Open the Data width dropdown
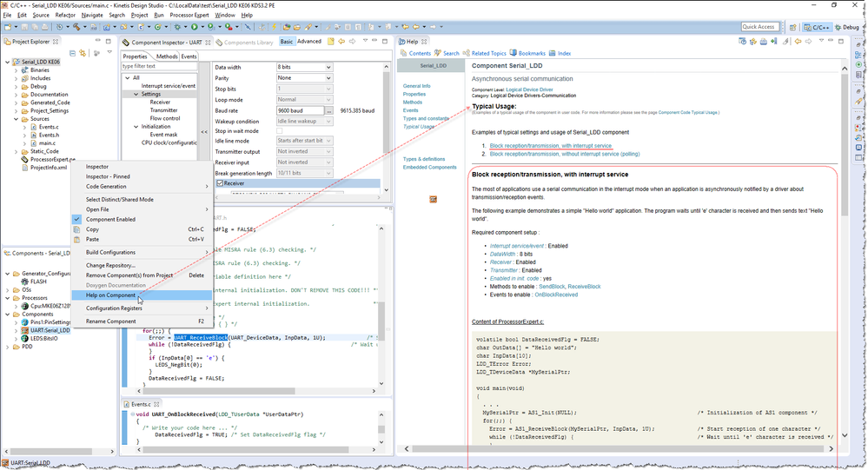 304,67
